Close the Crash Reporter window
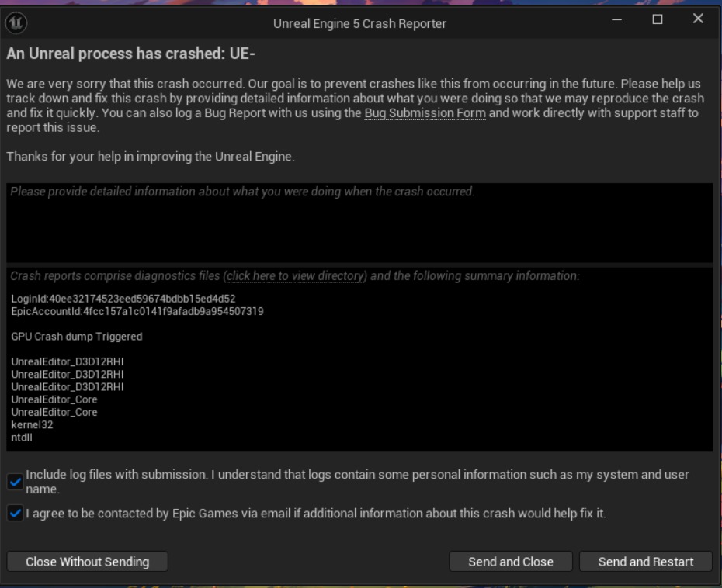722x588 pixels. click(x=698, y=19)
